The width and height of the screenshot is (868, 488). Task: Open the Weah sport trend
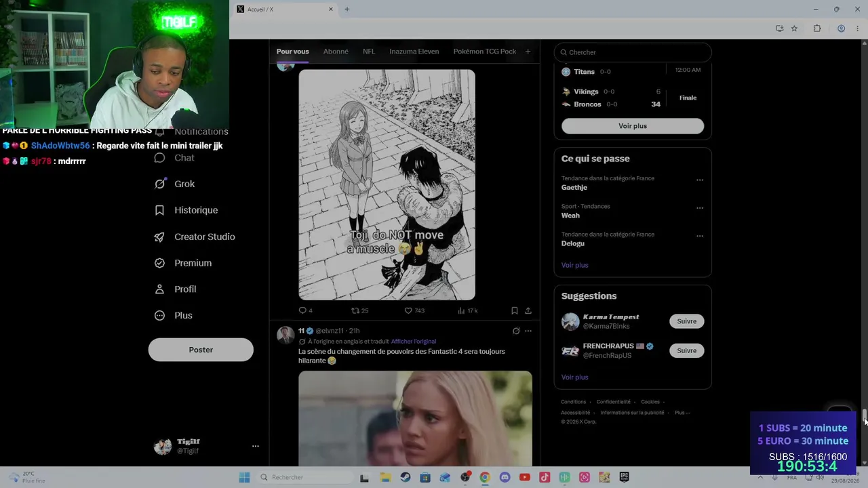[x=570, y=216]
